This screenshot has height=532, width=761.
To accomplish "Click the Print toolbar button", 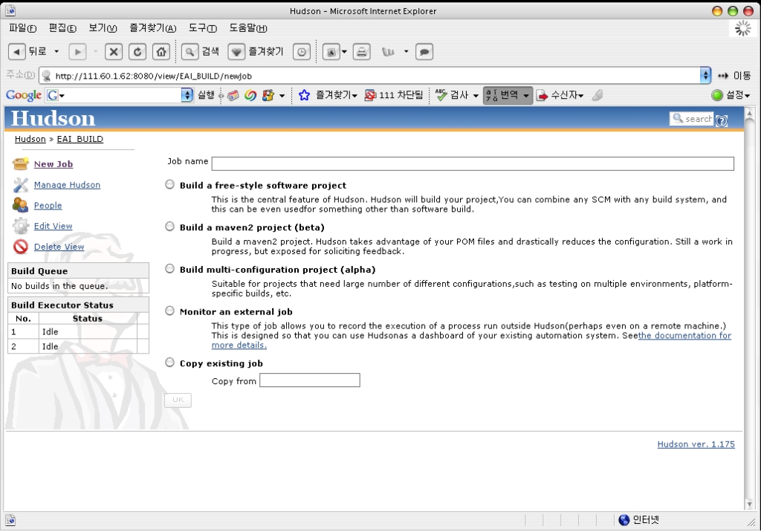I will point(362,51).
